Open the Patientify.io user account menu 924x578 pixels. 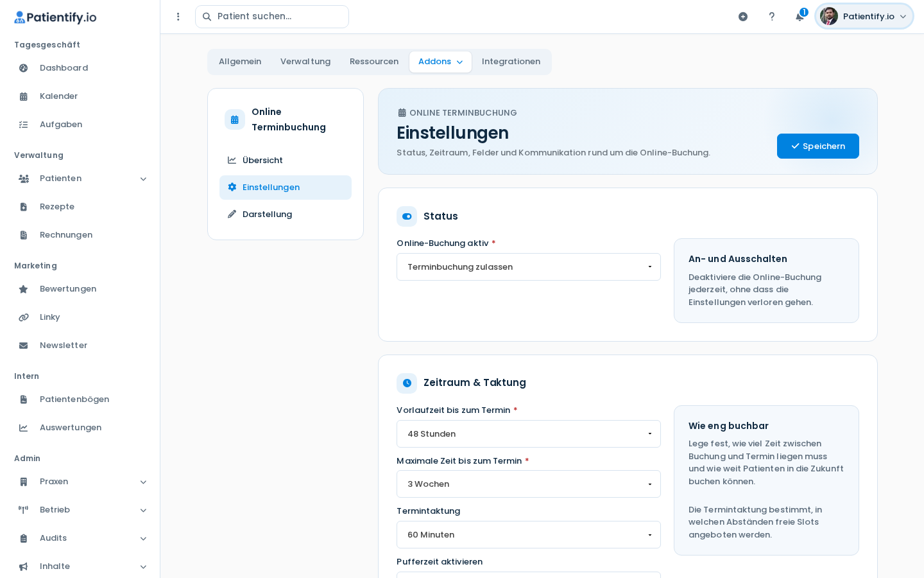tap(864, 17)
